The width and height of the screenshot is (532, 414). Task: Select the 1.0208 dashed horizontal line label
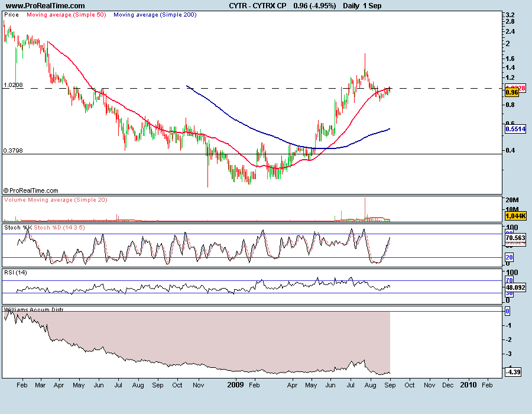pyautogui.click(x=13, y=85)
